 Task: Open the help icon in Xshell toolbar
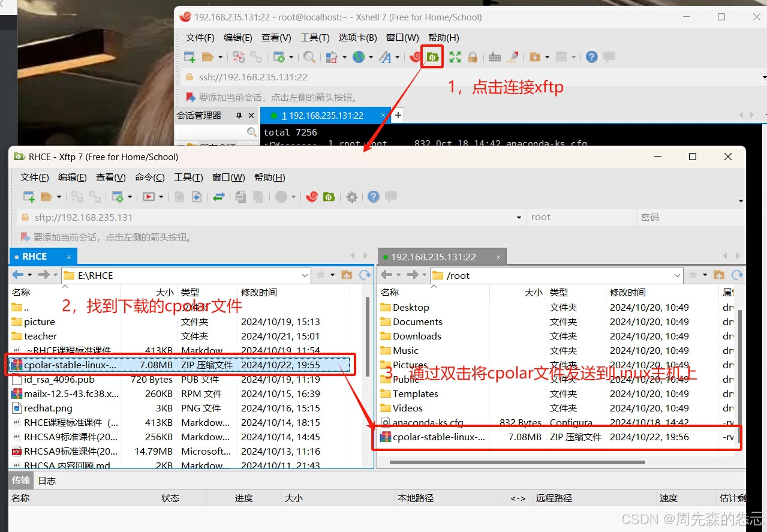click(592, 57)
